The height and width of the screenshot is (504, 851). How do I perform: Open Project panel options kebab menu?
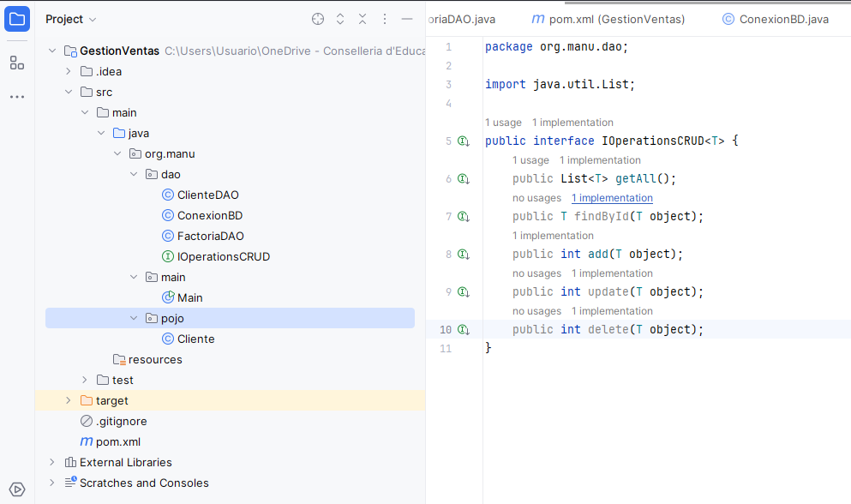385,20
